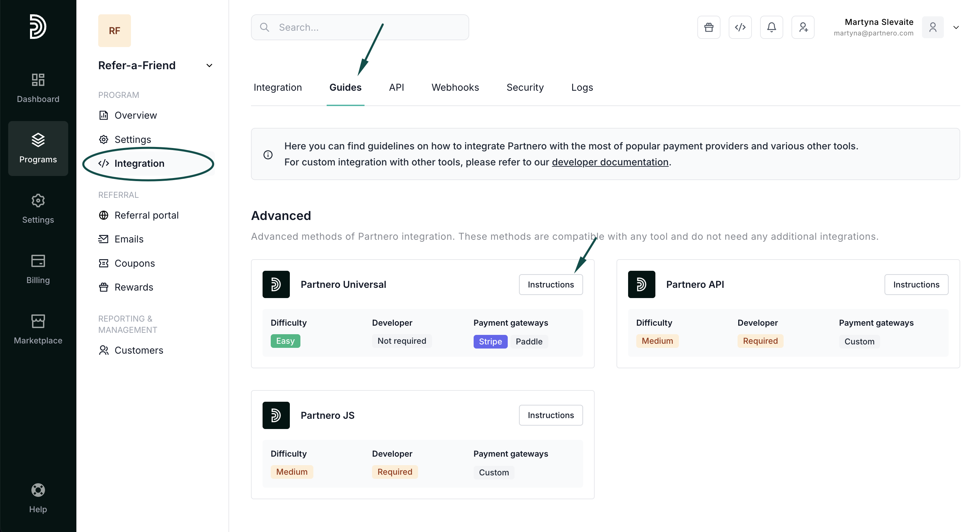Switch to the Webhooks tab
The width and height of the screenshot is (980, 532).
(455, 88)
